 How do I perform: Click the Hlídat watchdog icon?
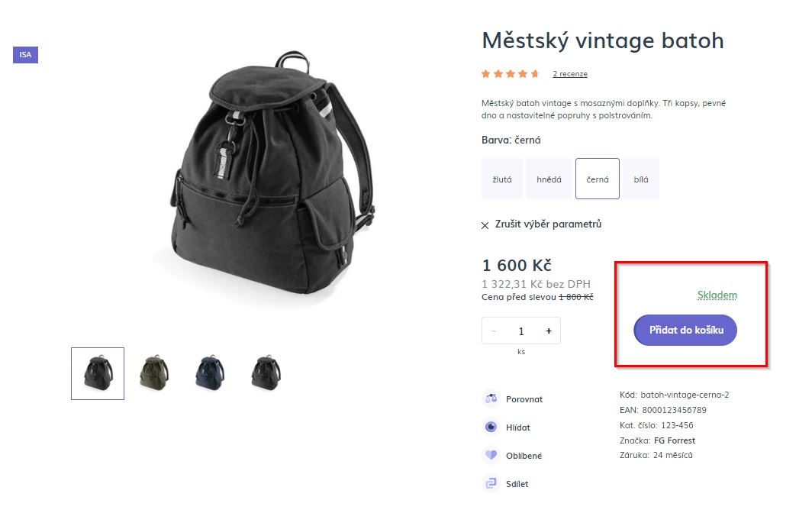coord(491,427)
